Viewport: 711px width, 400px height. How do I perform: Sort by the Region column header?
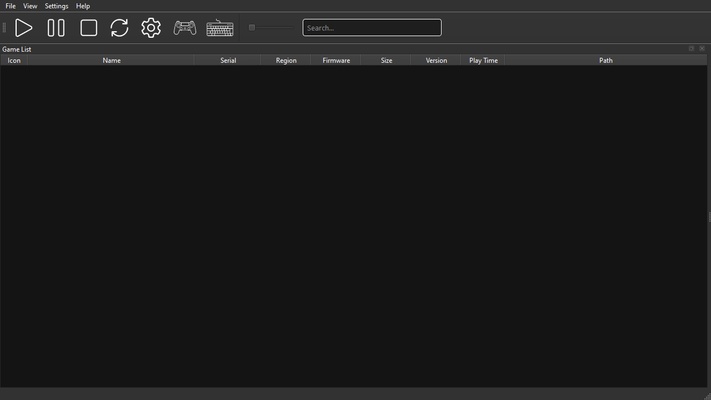click(x=286, y=60)
